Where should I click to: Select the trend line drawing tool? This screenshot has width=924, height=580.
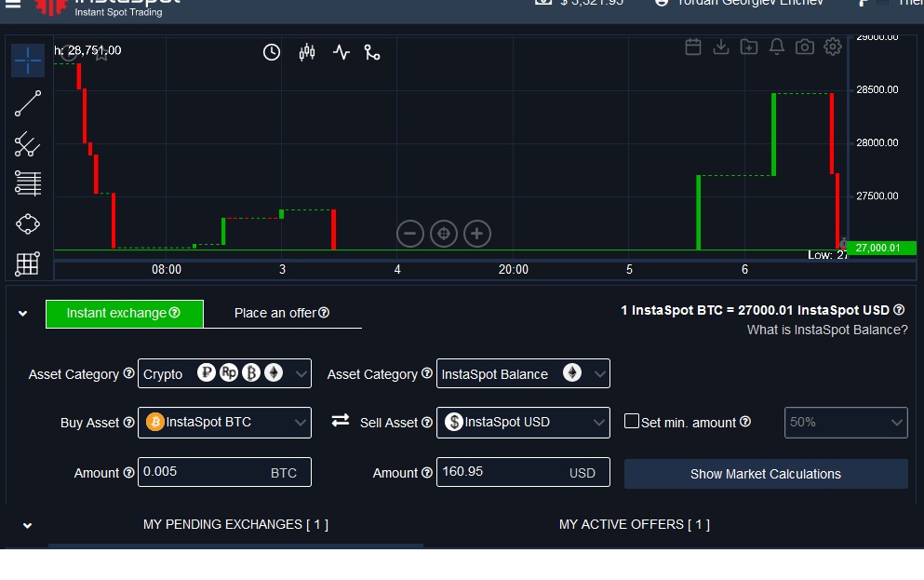pyautogui.click(x=28, y=103)
